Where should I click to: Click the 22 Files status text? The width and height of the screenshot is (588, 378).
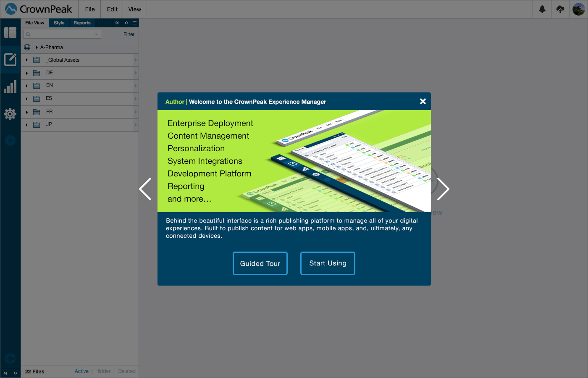(34, 372)
